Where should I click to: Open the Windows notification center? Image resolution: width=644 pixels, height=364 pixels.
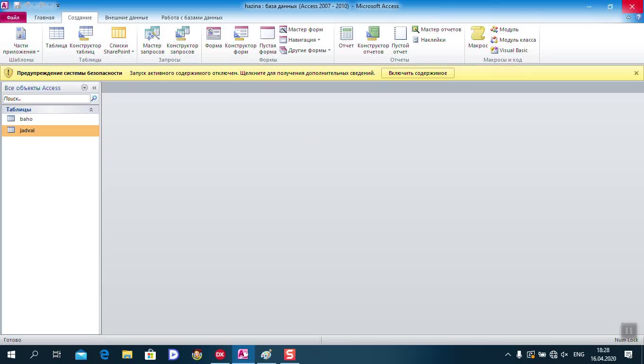point(628,354)
